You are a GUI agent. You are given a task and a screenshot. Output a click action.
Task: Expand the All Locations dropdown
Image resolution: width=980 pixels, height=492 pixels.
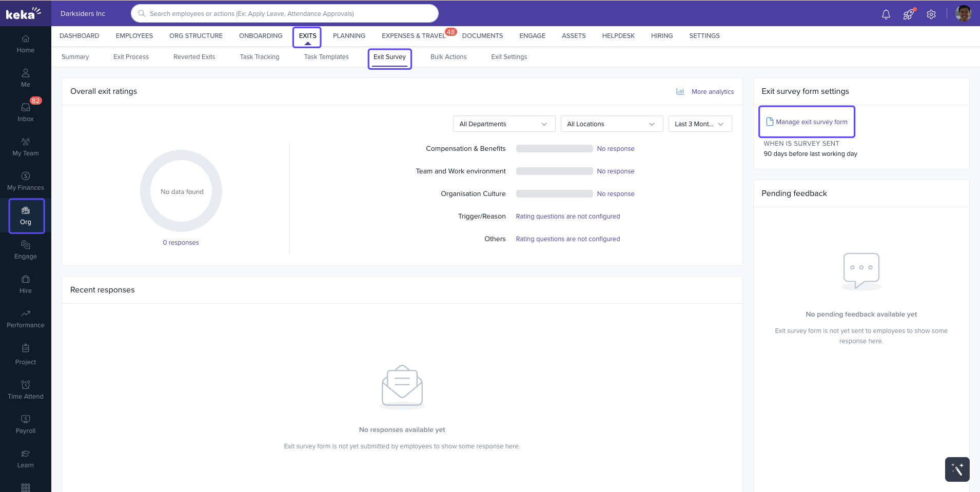click(x=611, y=124)
